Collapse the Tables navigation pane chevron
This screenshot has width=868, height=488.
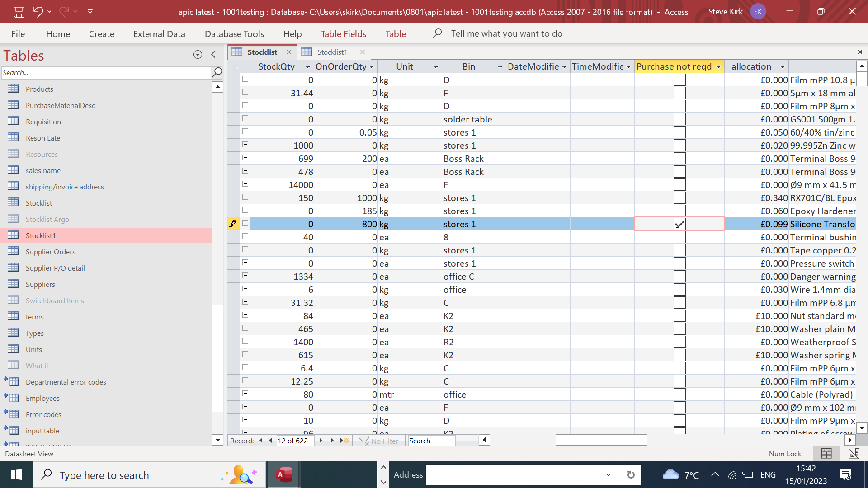[213, 55]
